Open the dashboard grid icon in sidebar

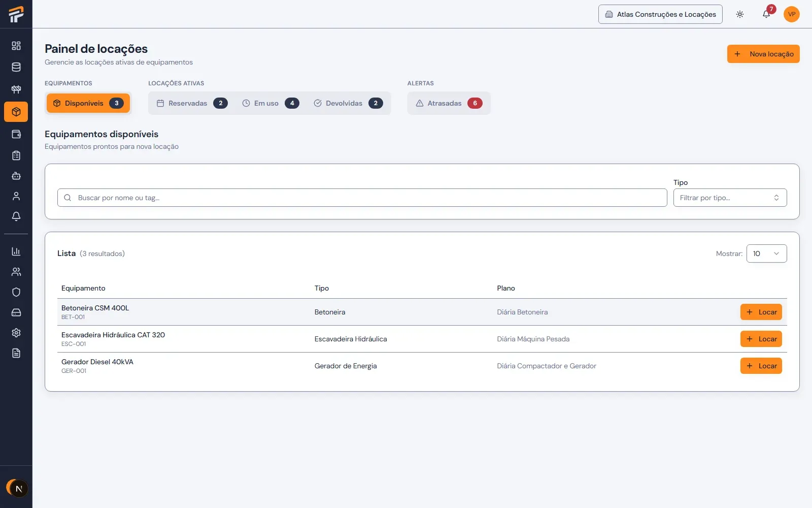coord(16,46)
